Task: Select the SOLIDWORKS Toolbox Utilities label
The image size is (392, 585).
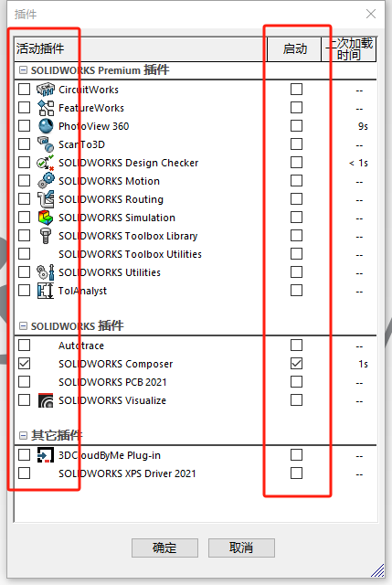Action: coord(130,254)
